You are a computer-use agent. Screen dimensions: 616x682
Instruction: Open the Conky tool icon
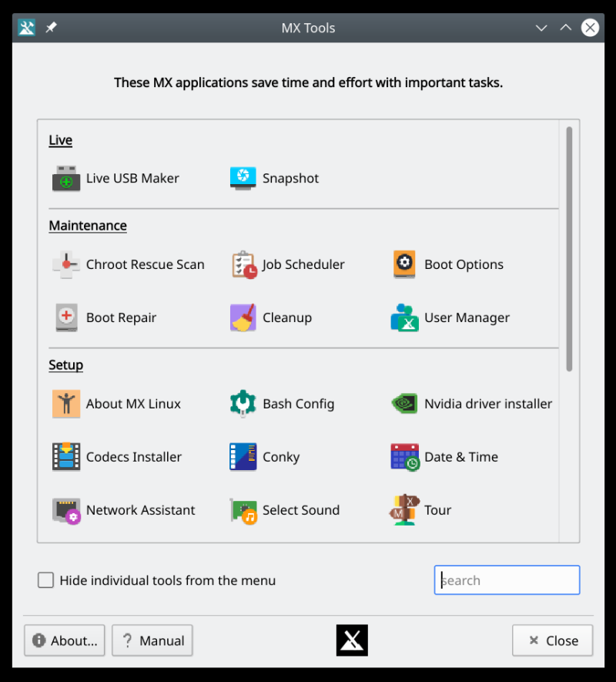coord(243,457)
